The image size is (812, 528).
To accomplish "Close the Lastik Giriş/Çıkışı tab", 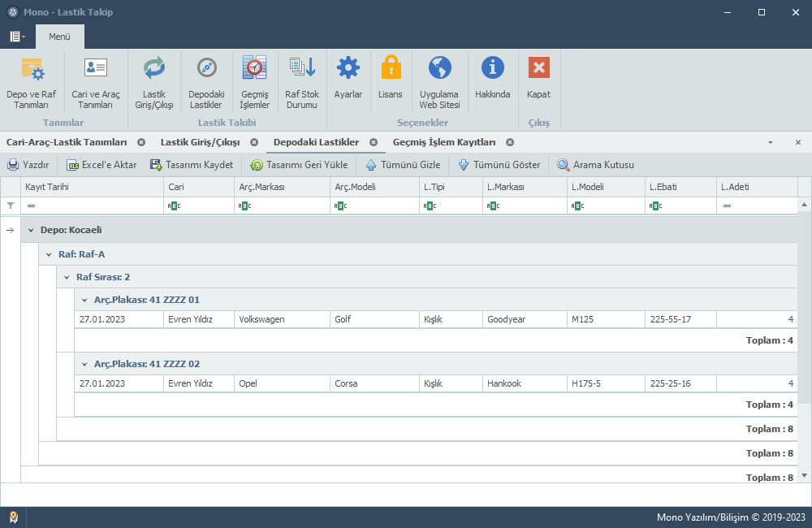I will click(254, 142).
